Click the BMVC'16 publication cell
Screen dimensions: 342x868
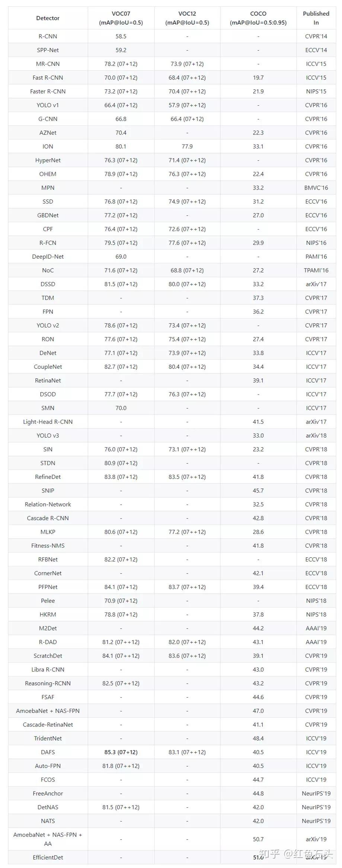click(x=316, y=188)
